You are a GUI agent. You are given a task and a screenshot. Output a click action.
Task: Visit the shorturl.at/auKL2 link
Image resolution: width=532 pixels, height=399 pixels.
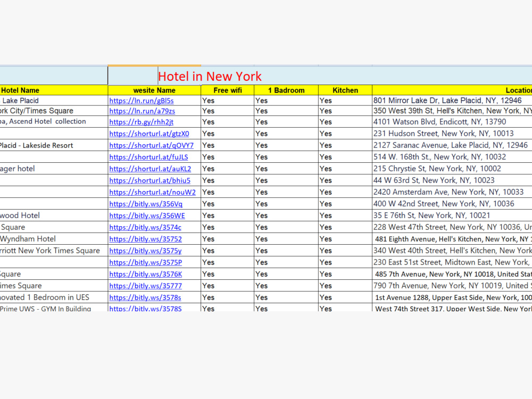[150, 169]
